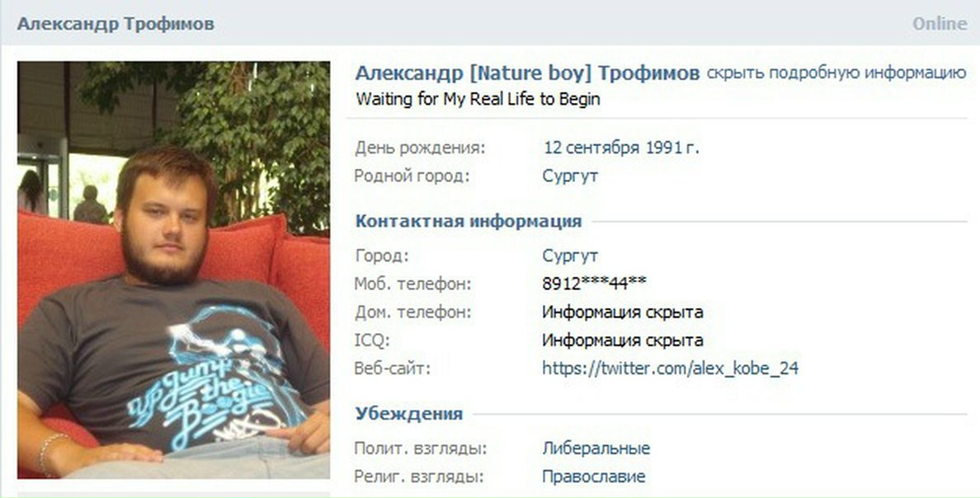Click the 'Веб-сайт:' field label
The height and width of the screenshot is (498, 980).
[x=393, y=369]
